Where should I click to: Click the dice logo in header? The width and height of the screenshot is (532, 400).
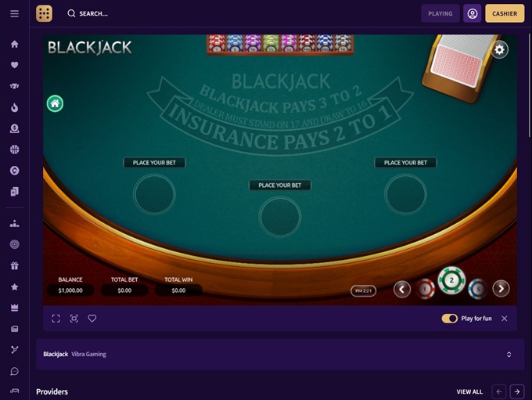pos(44,13)
